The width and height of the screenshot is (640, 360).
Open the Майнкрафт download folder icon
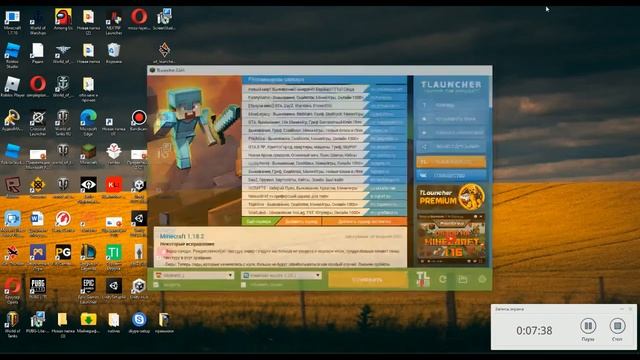coord(88,322)
